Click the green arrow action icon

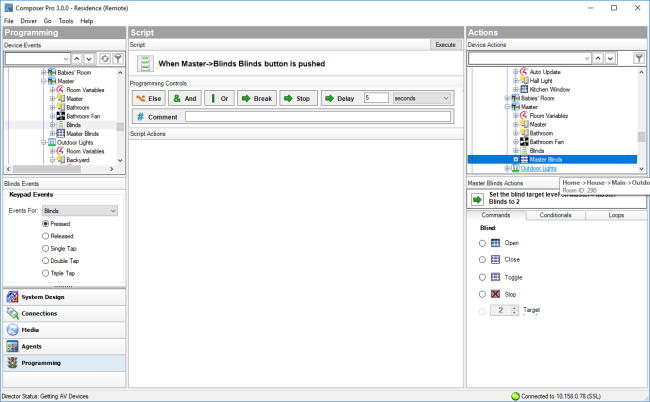pos(478,199)
